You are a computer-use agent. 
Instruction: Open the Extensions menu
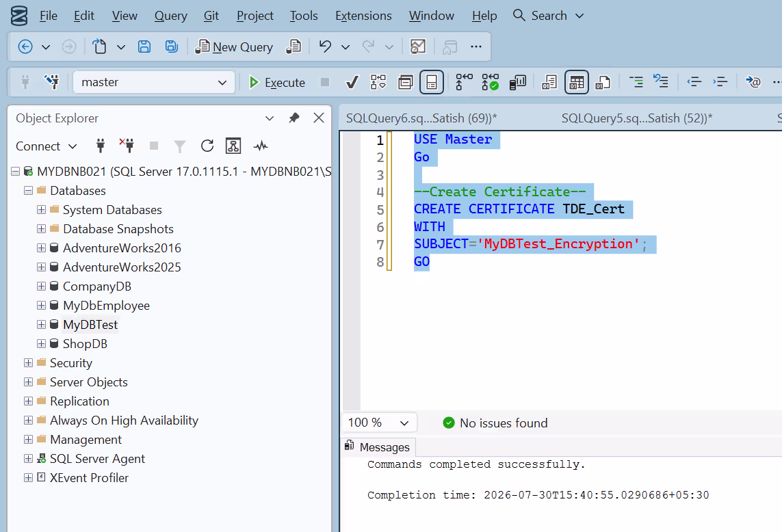pyautogui.click(x=363, y=16)
